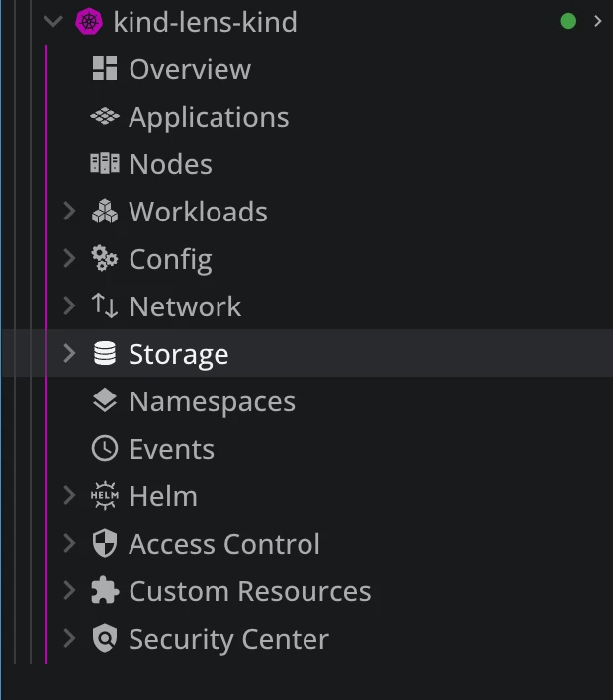The height and width of the screenshot is (700, 613).
Task: Click the Config gears icon
Action: coord(104,258)
